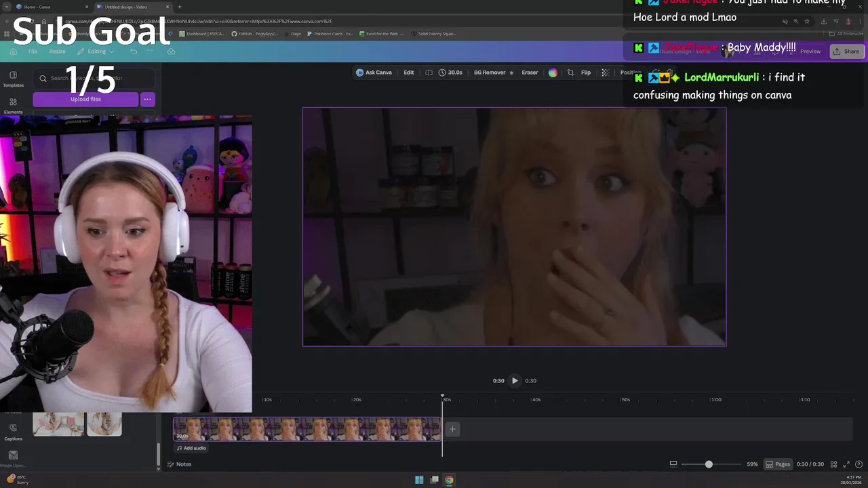Add a new page to timeline
Image resolution: width=868 pixels, height=488 pixels.
coord(452,429)
